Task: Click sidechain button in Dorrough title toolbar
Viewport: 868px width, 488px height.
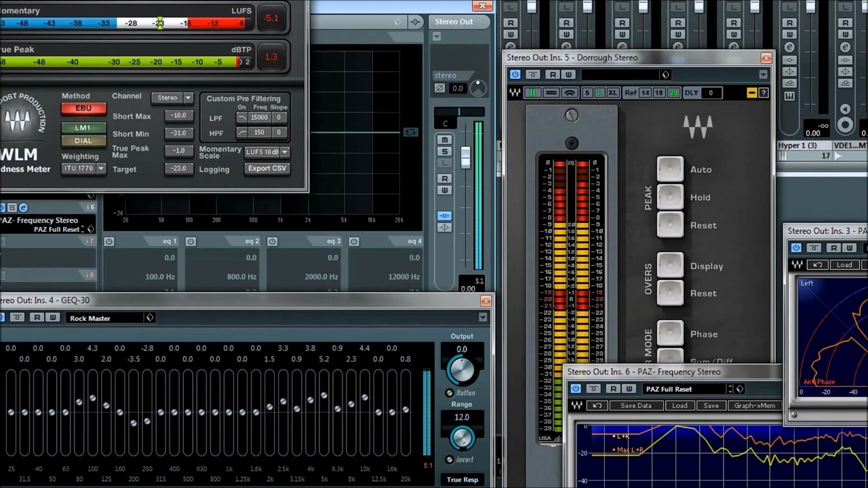Action: (533, 75)
